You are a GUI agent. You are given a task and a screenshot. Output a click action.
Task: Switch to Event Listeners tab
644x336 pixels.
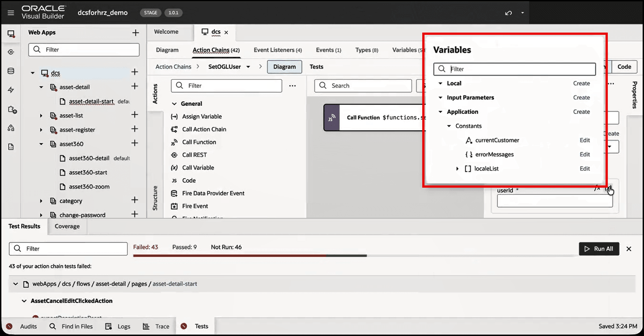point(277,50)
